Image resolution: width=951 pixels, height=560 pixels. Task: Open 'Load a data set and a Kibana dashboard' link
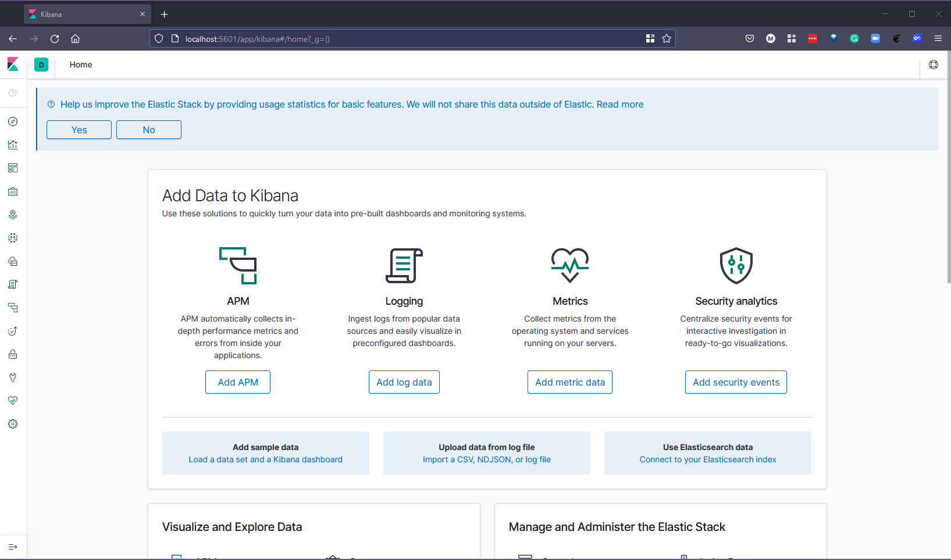click(265, 459)
